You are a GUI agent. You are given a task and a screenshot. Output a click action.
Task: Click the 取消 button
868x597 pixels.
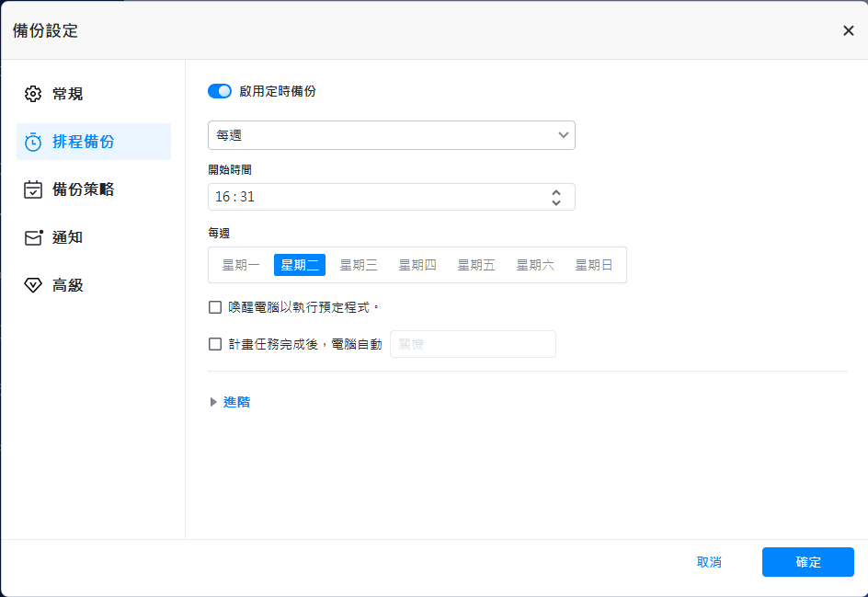709,562
